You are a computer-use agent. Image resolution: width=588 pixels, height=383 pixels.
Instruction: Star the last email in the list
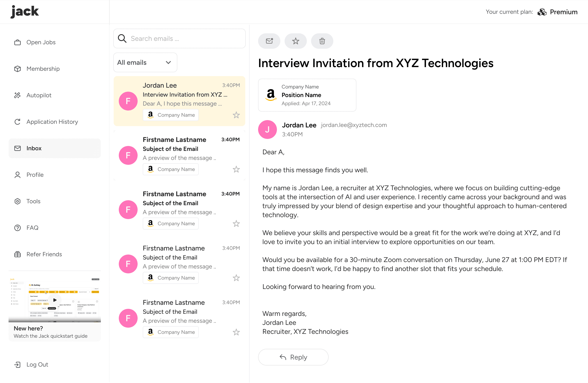click(x=236, y=332)
